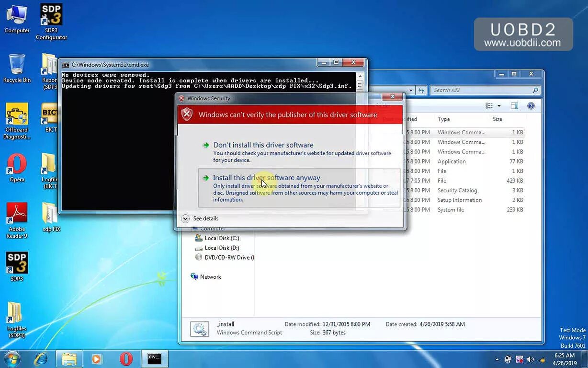Select DVD/CD-RW Drive in navigation pane
The image size is (588, 368).
tap(224, 258)
